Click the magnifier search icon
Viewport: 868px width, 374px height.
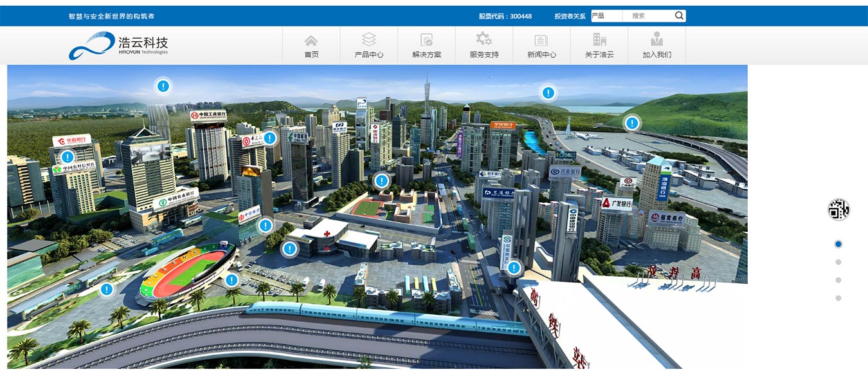pyautogui.click(x=679, y=16)
